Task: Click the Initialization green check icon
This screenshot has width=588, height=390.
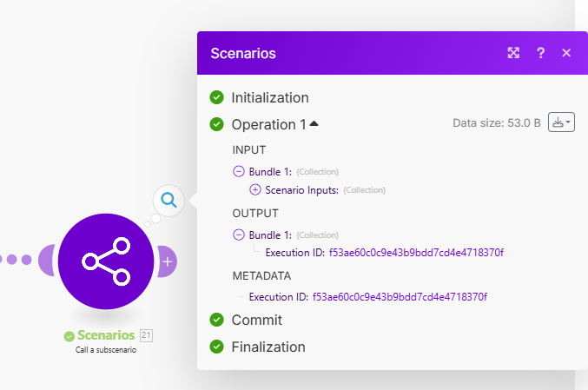Action: click(217, 97)
